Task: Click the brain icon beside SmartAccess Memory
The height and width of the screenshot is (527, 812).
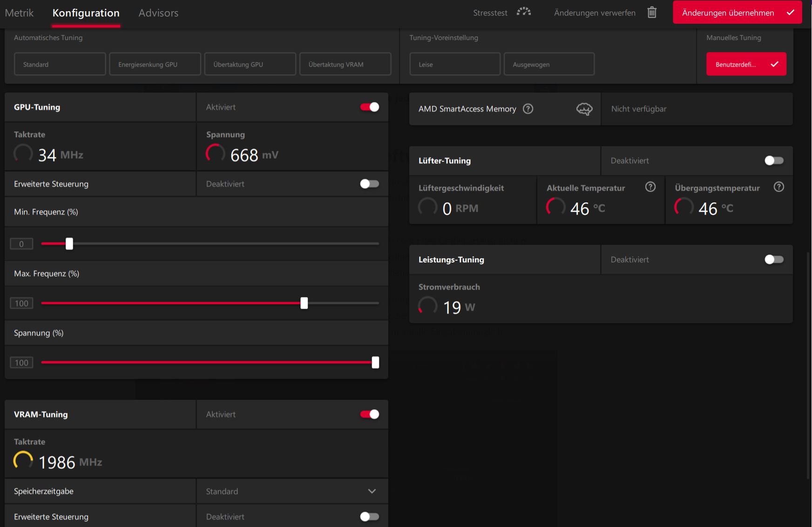Action: pyautogui.click(x=584, y=109)
